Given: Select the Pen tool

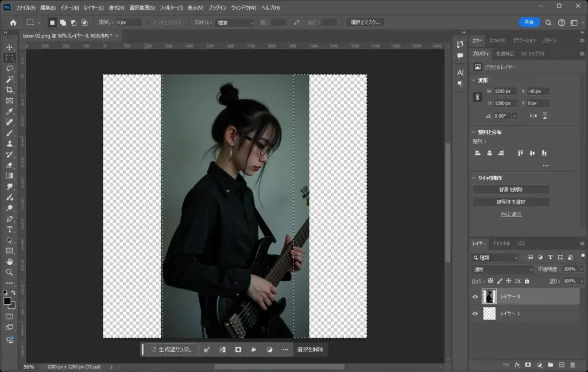Looking at the screenshot, I should click(x=10, y=219).
